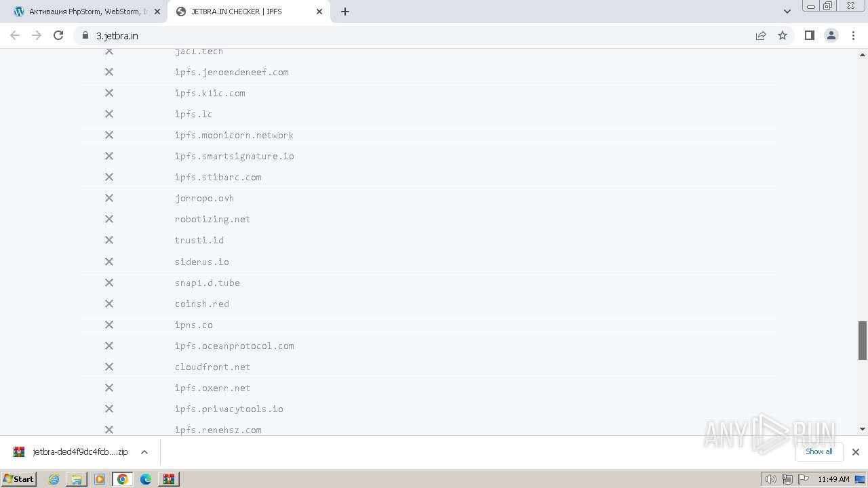
Task: Click the coinsh.red host name
Action: coord(201,304)
